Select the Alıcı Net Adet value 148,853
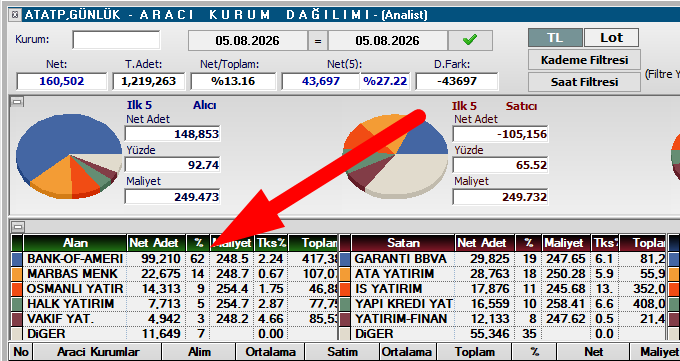The width and height of the screenshot is (680, 361). [x=172, y=134]
